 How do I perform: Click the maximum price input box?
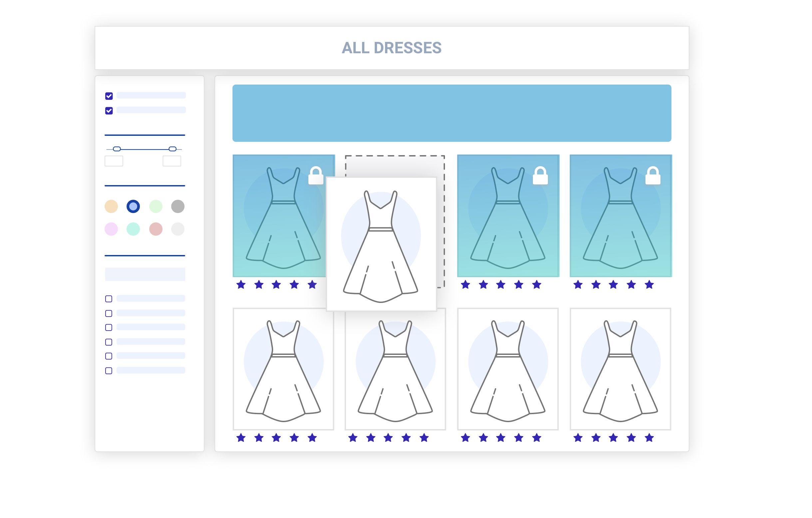pos(172,161)
